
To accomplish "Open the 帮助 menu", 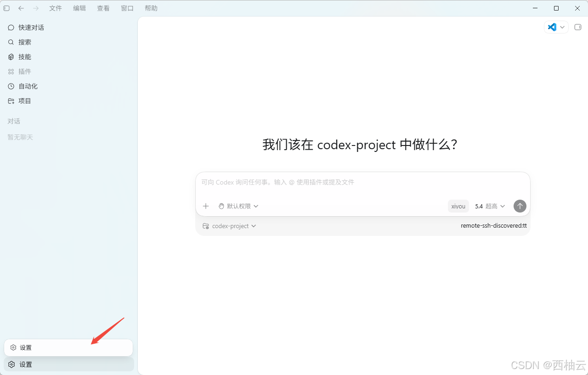I will point(151,8).
